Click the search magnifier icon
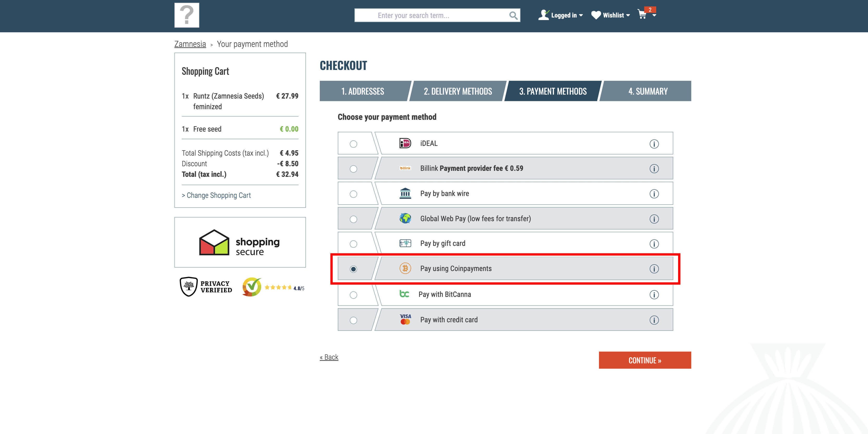This screenshot has height=434, width=868. point(513,16)
